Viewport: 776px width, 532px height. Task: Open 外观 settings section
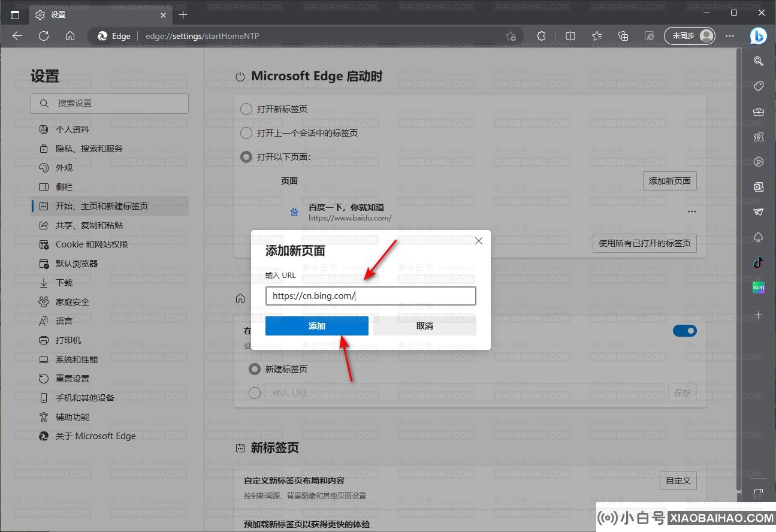pyautogui.click(x=110, y=168)
